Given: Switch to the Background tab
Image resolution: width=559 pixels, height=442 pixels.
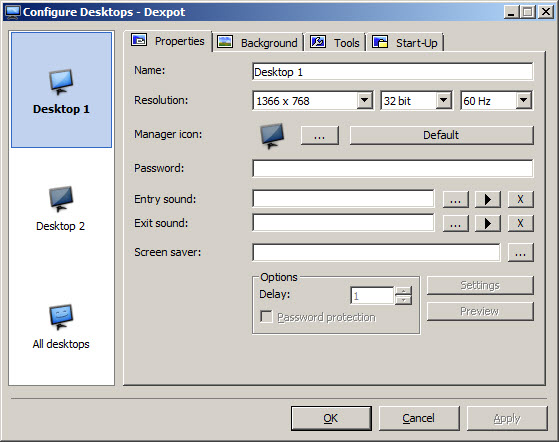Looking at the screenshot, I should pos(258,43).
